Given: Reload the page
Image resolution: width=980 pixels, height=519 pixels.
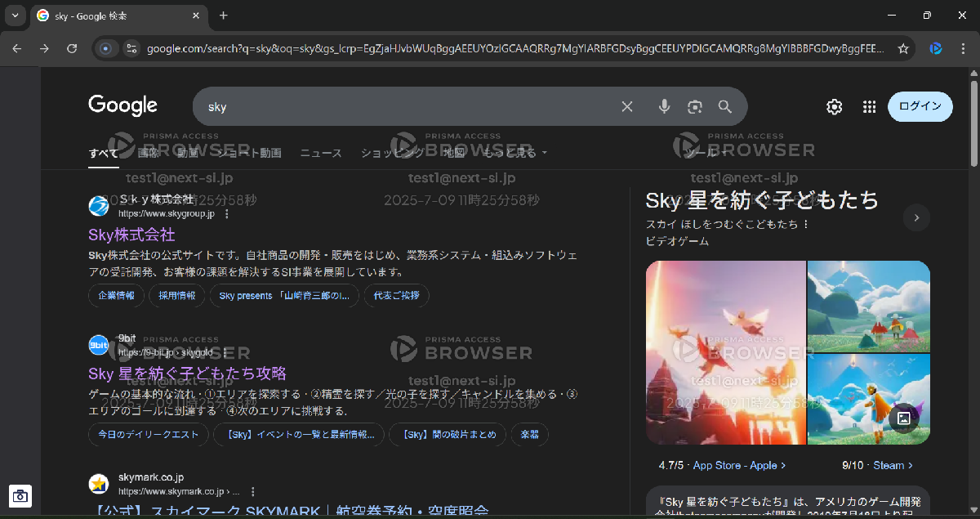Looking at the screenshot, I should pos(72,49).
